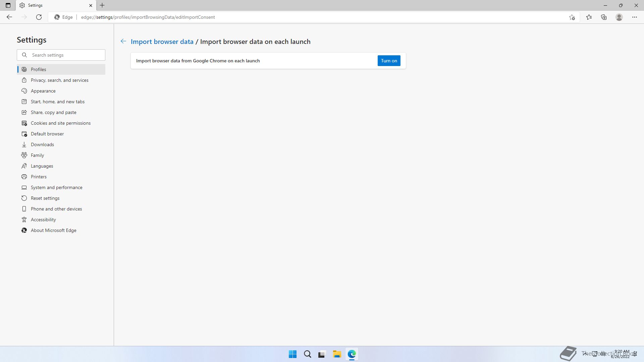Viewport: 644px width, 362px height.
Task: Open Windows taskbar Search
Action: (307, 354)
